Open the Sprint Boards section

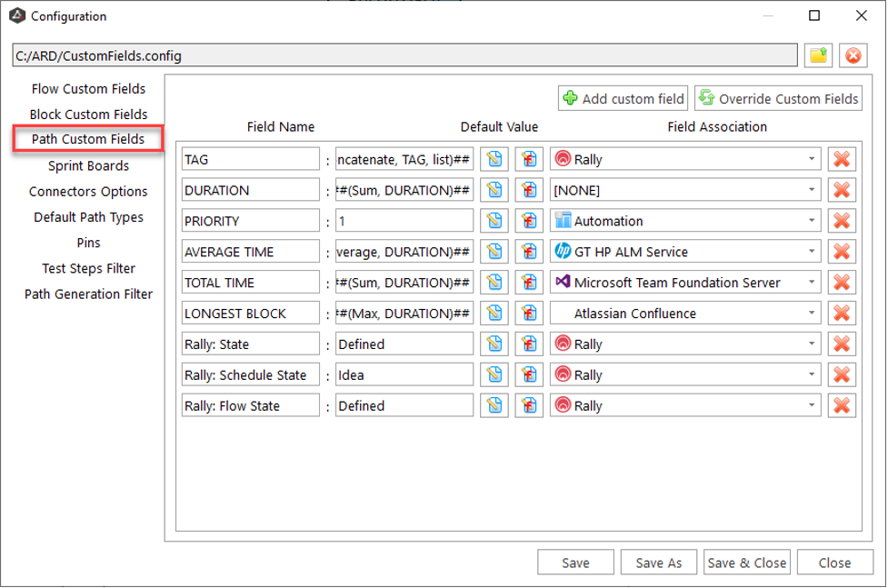88,166
